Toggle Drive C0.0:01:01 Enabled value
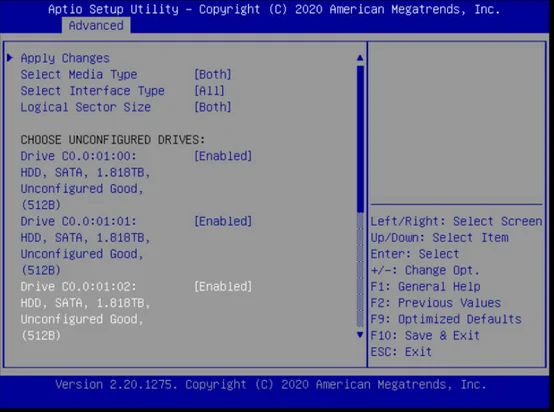Screen dimensions: 554x412 pyautogui.click(x=223, y=221)
